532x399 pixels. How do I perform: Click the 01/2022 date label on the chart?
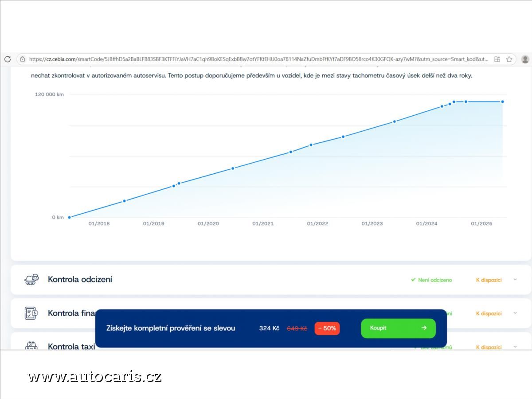[x=317, y=223]
